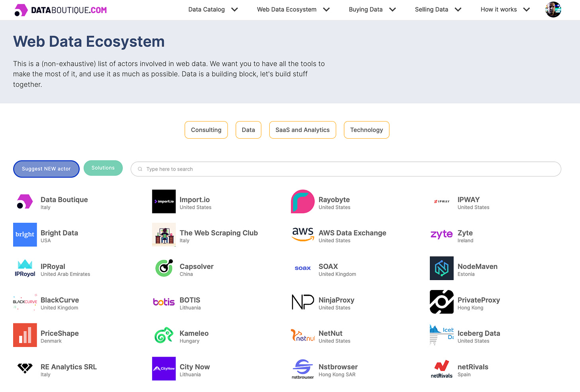Click the NetNut logo
Image resolution: width=580 pixels, height=392 pixels.
coord(303,335)
